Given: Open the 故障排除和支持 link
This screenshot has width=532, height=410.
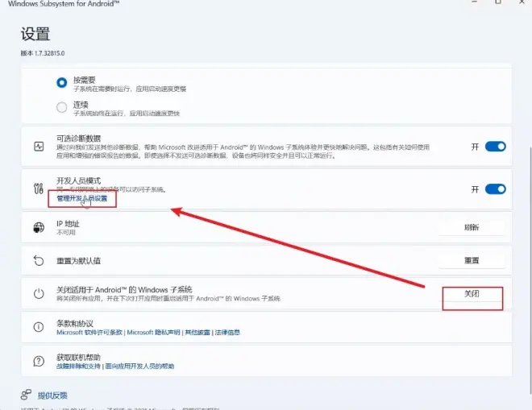Looking at the screenshot, I should (x=78, y=367).
